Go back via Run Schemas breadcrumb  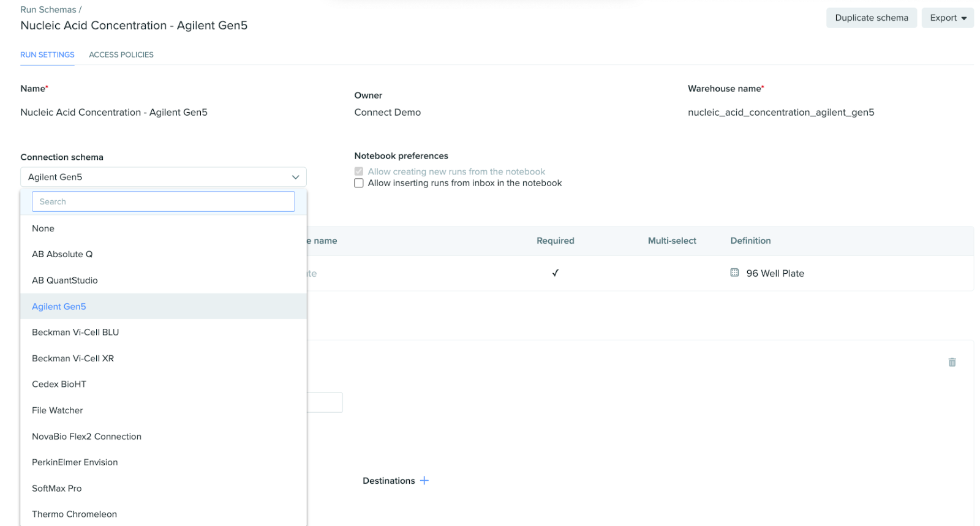(x=48, y=10)
